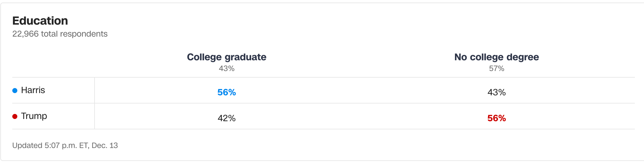
Task: Select the No college degree column header
Action: coord(497,57)
